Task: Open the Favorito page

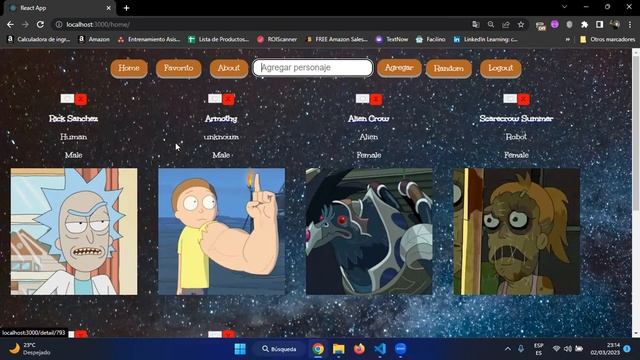Action: [x=178, y=68]
